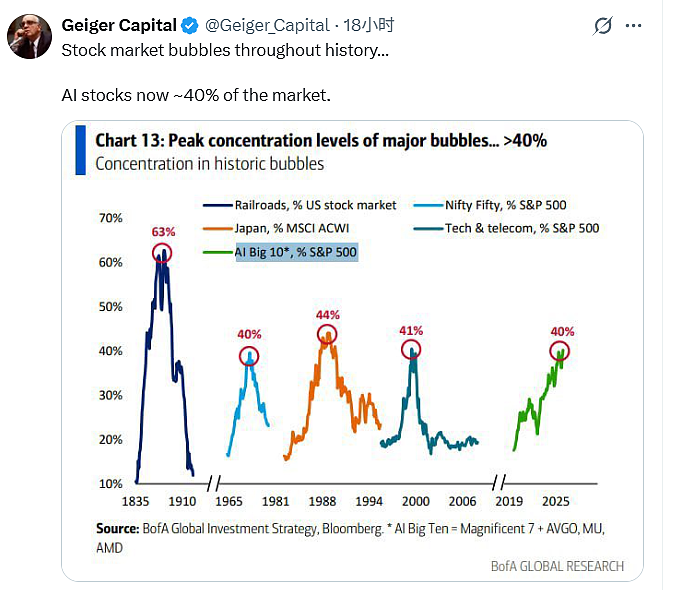Open the three-dot more options menu
The height and width of the screenshot is (590, 675).
(x=633, y=26)
